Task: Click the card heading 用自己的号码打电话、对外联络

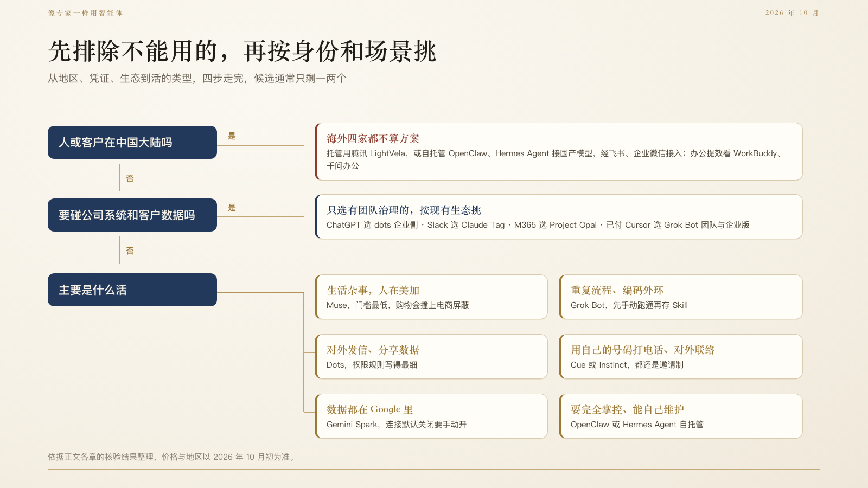Action: pos(643,350)
